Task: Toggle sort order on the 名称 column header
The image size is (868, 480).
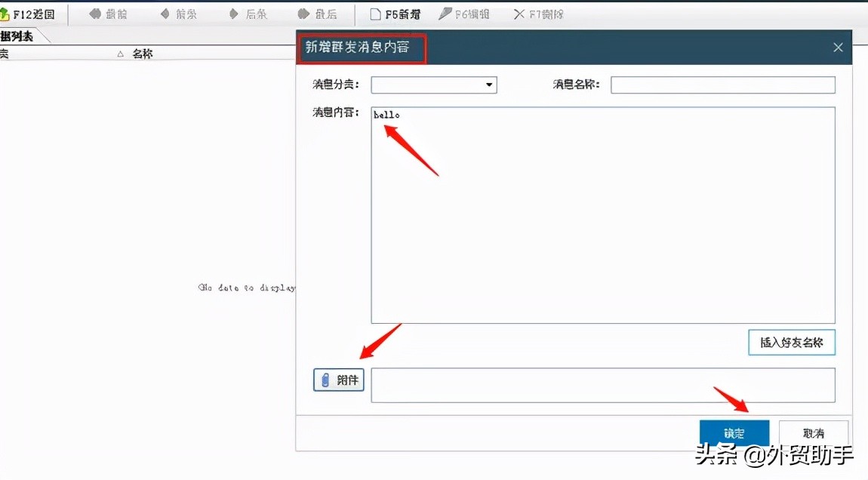Action: 142,53
